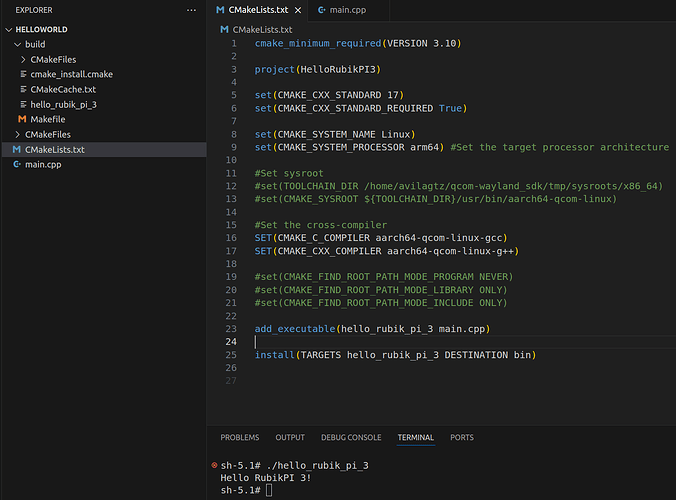Click the file icon beside hello_rubik_pi_3
The height and width of the screenshot is (500, 676).
[x=23, y=104]
